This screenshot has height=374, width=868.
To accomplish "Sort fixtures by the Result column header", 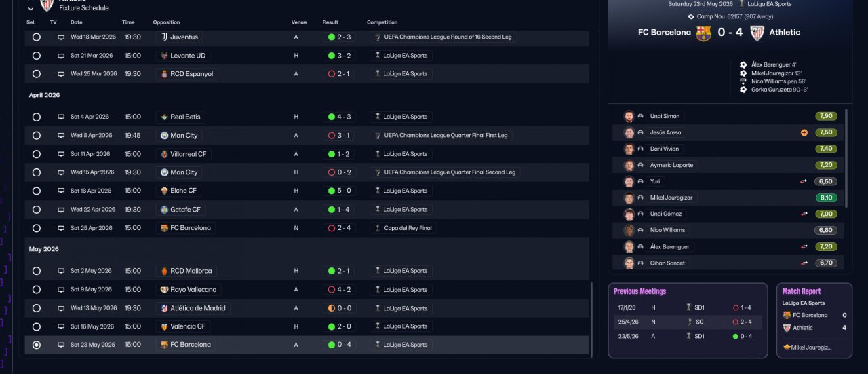I will pos(330,22).
